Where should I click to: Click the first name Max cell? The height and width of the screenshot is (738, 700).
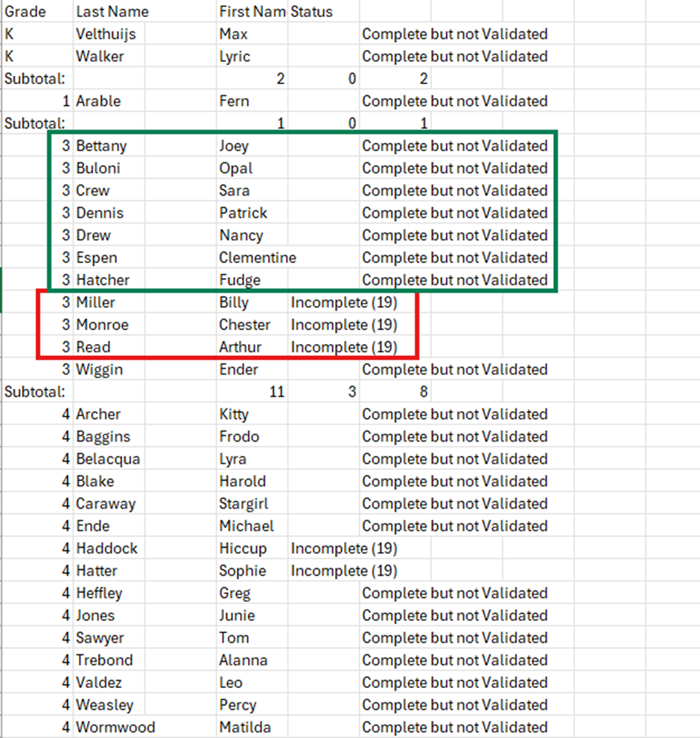(x=252, y=34)
